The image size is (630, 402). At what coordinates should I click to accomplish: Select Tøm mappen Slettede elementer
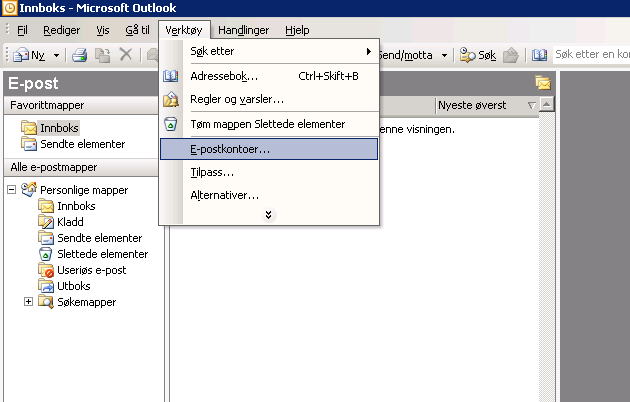(x=269, y=124)
